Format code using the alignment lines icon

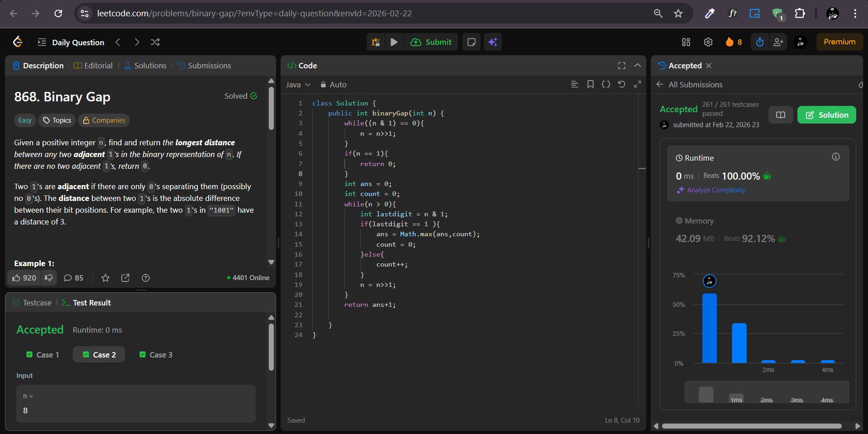574,84
